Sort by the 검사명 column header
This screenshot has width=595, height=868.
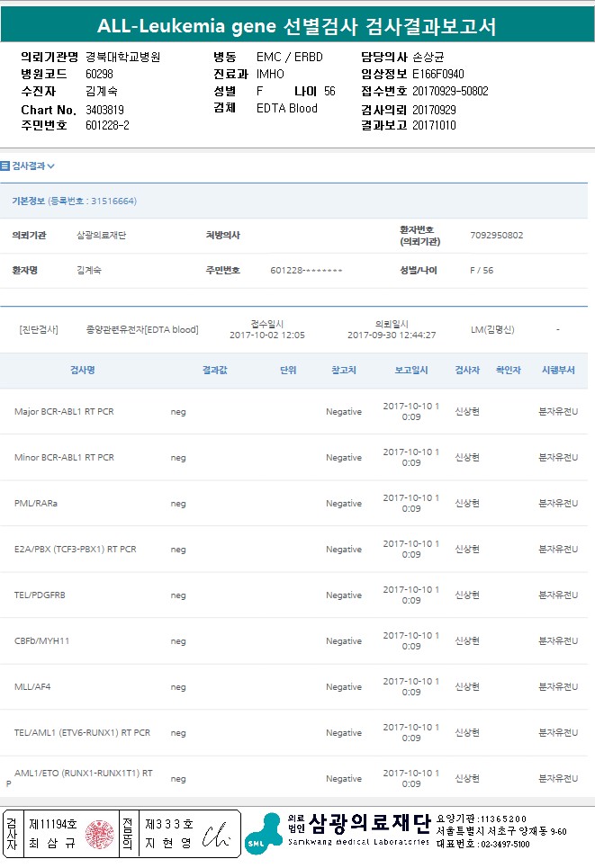83,370
